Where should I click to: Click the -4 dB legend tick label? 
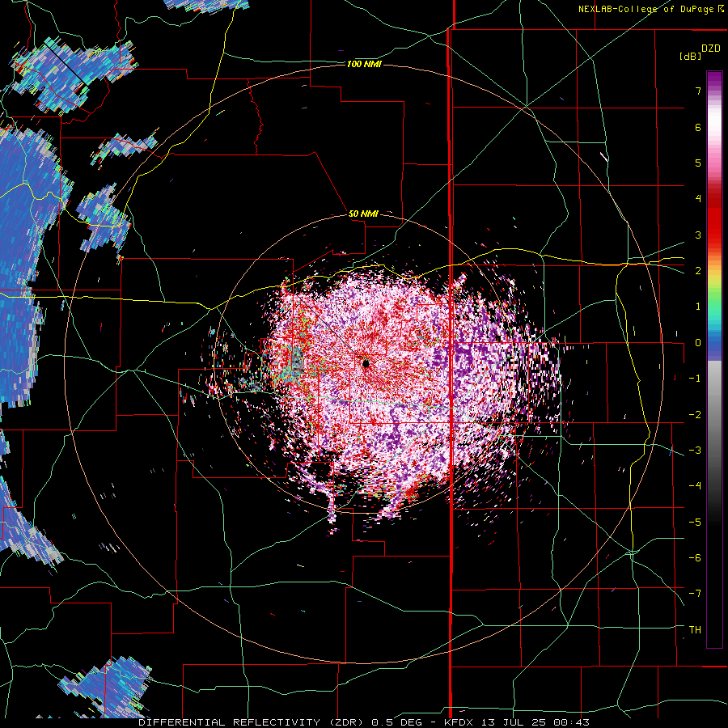[x=695, y=486]
